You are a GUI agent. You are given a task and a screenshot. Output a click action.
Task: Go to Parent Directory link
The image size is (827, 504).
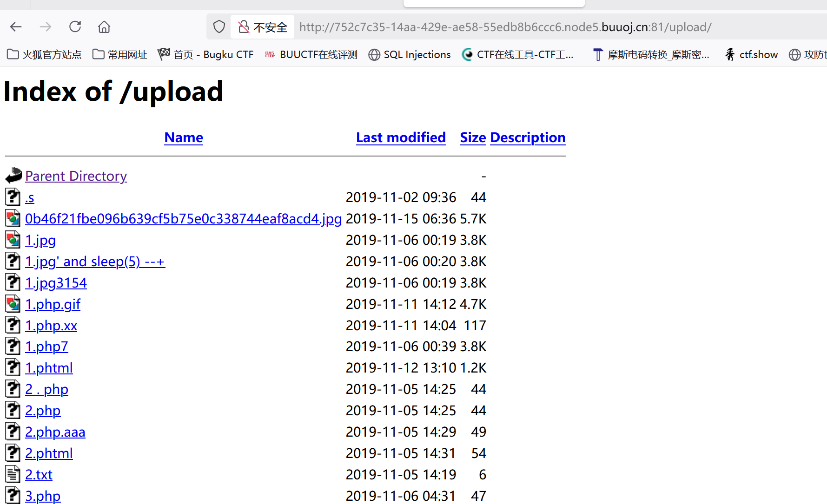point(76,176)
